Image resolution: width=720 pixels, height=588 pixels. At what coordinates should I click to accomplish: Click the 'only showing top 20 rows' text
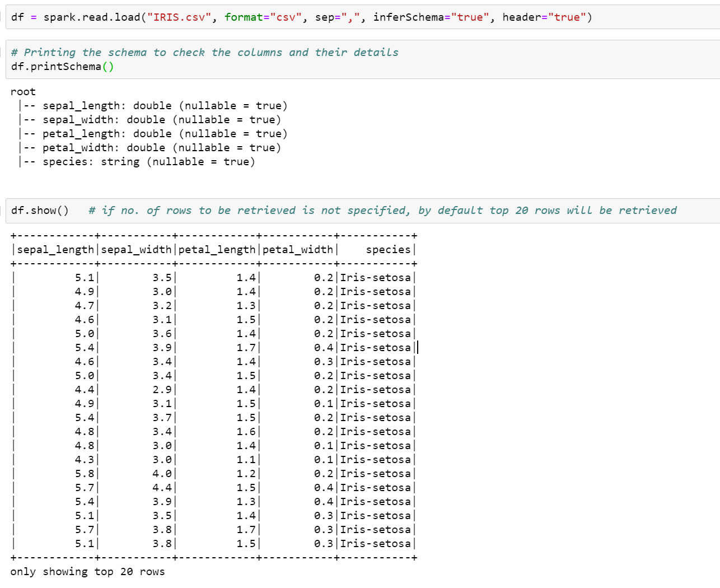tap(87, 572)
